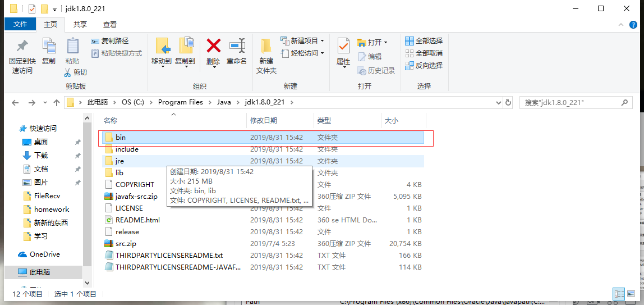Open the recent locations dropdown arrow
Viewport: 644px width, 305px height.
45,103
